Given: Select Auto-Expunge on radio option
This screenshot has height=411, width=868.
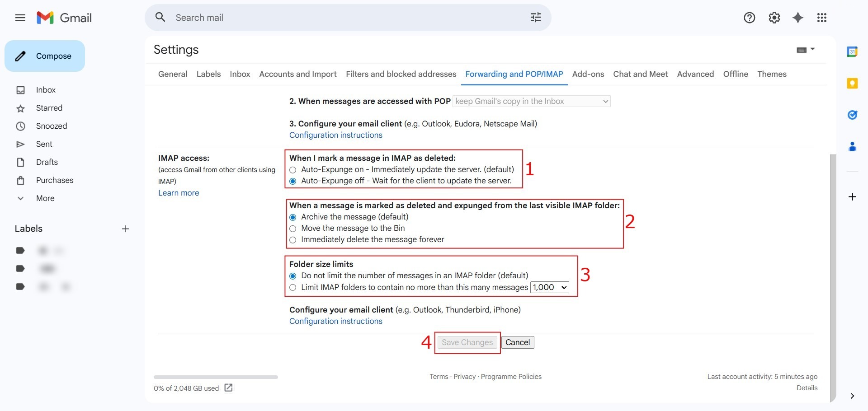Looking at the screenshot, I should tap(293, 170).
